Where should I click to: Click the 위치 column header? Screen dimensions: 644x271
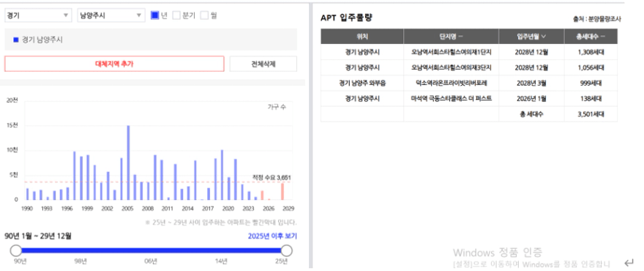coord(362,36)
